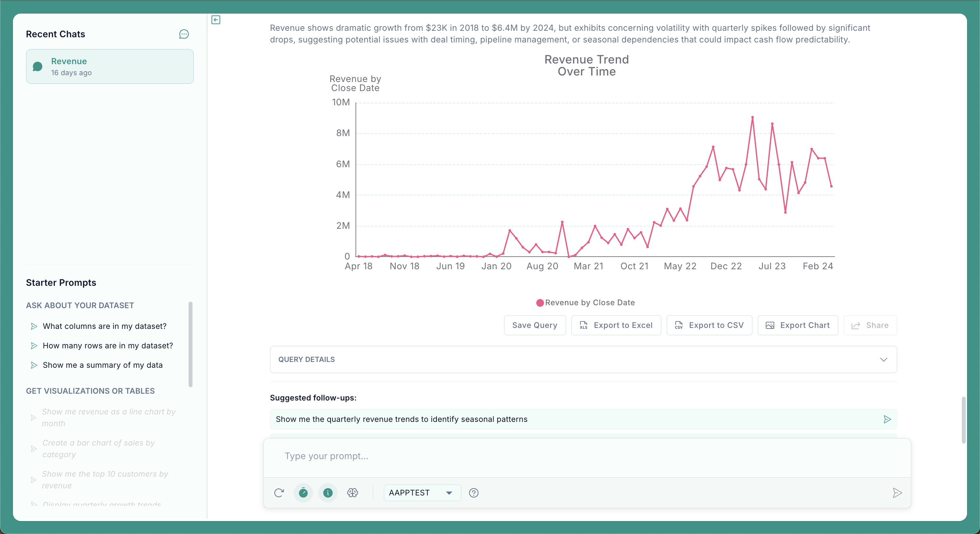Collapse the sidebar with the arrow icon
Image resolution: width=980 pixels, height=534 pixels.
(x=216, y=20)
